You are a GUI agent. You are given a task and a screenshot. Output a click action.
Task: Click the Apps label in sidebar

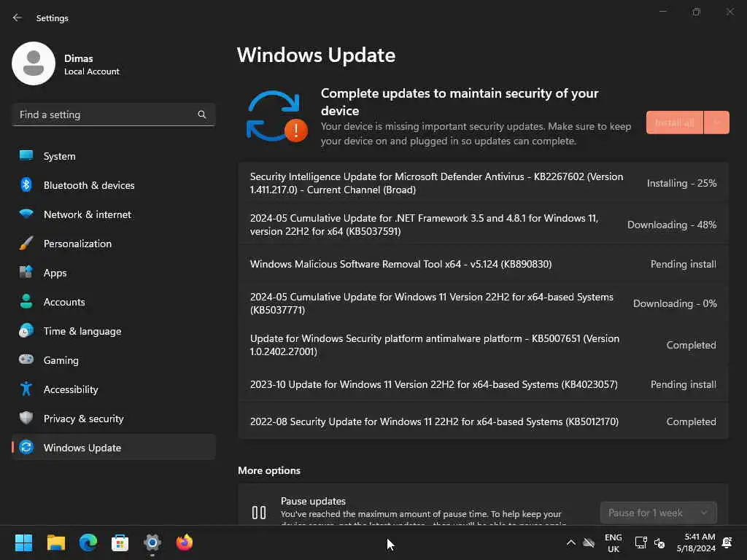55,273
